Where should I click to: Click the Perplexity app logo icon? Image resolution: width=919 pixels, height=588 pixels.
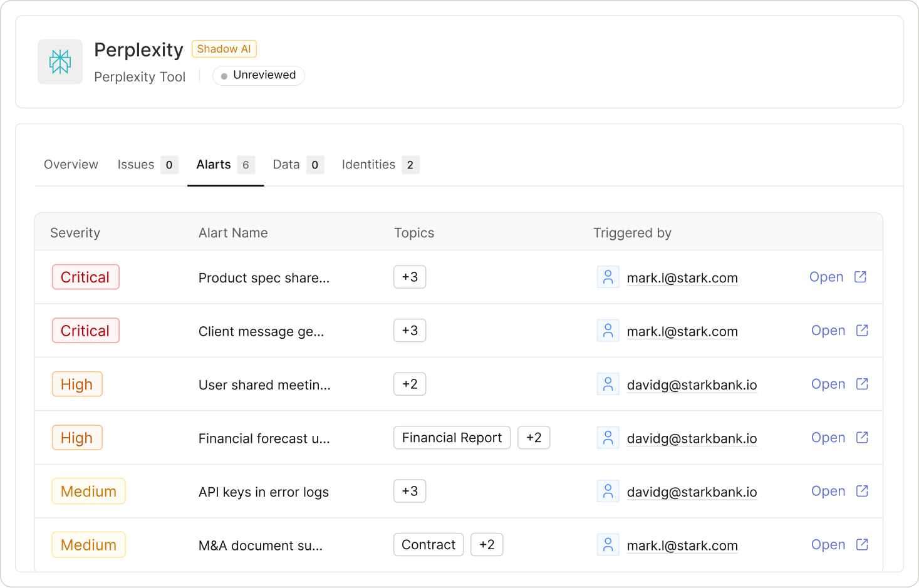coord(60,61)
